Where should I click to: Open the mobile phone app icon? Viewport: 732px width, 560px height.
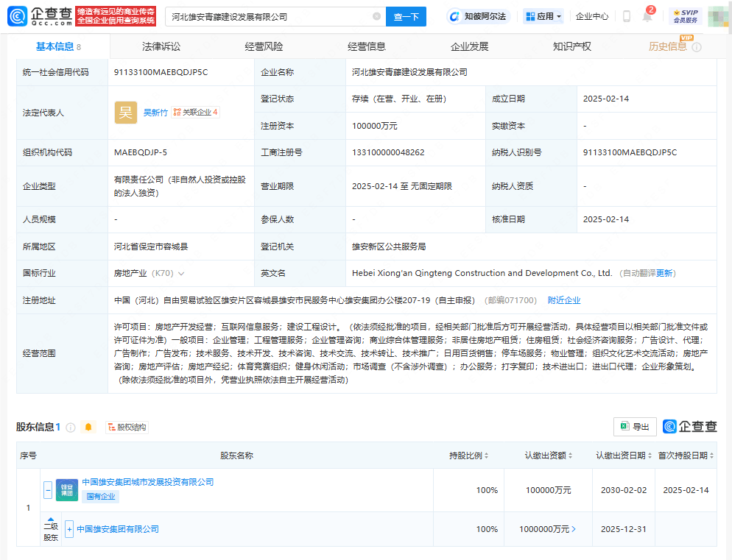tap(626, 16)
